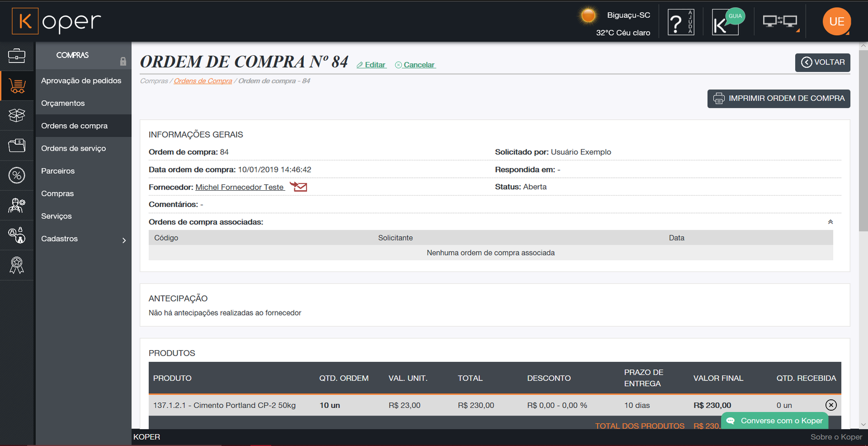
Task: Click the page vertical scrollbar
Action: [863, 163]
